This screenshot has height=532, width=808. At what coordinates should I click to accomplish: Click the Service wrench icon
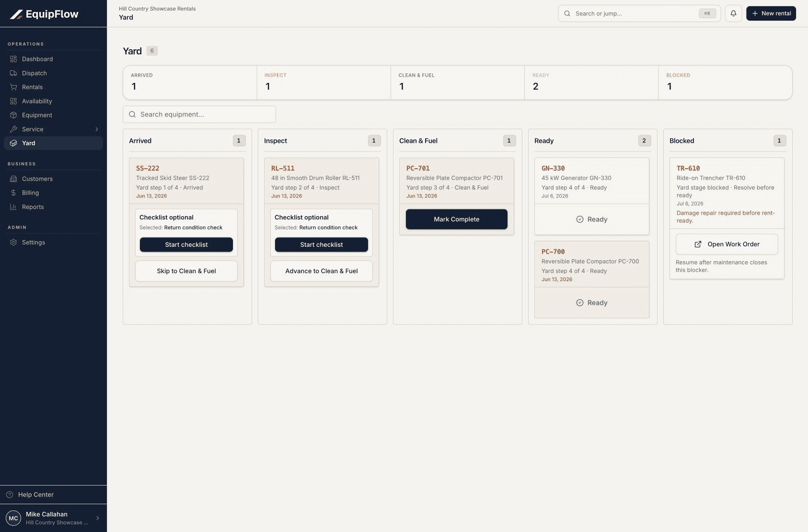coord(13,129)
